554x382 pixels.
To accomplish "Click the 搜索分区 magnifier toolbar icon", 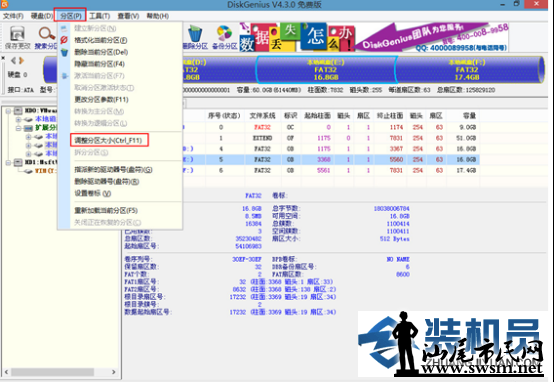I will coord(46,37).
